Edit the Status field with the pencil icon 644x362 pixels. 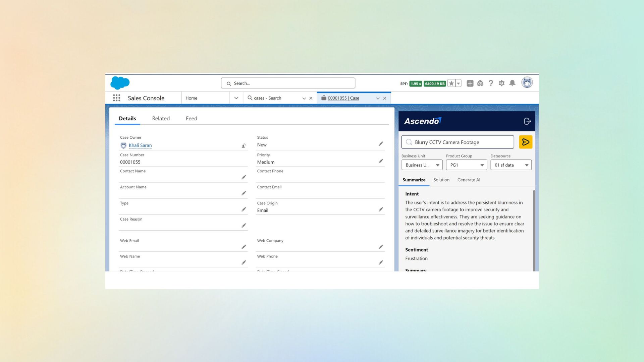[x=381, y=144]
